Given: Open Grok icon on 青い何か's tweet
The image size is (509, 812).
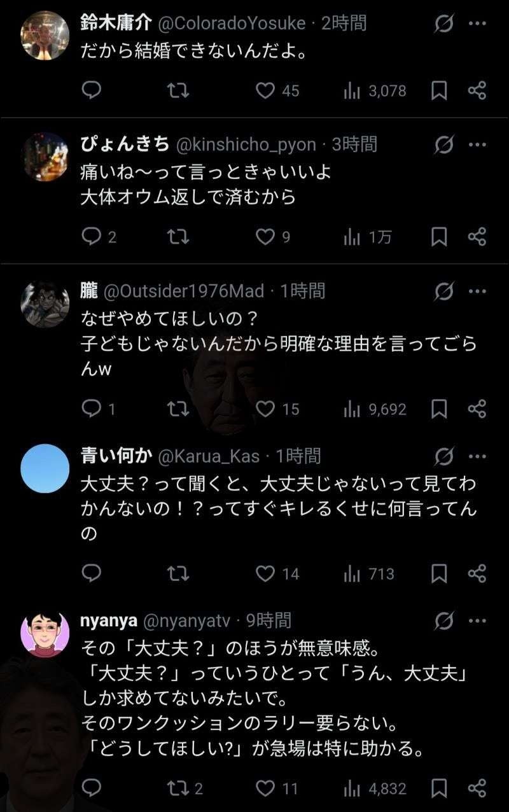Looking at the screenshot, I should click(x=443, y=456).
